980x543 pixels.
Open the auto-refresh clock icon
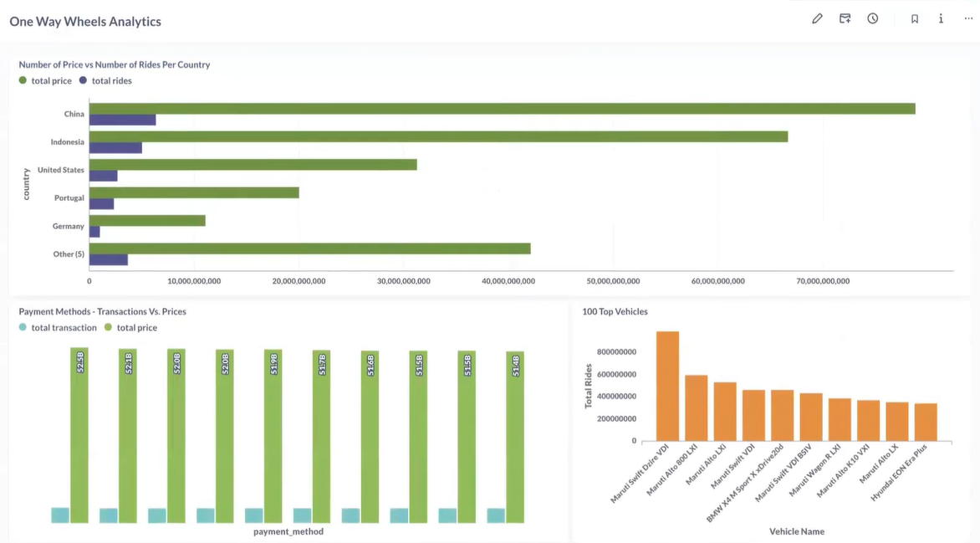click(x=873, y=18)
